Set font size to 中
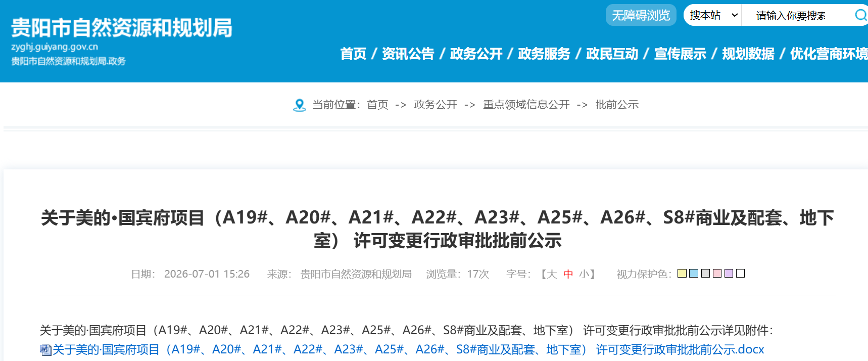868x361 pixels. pos(568,274)
